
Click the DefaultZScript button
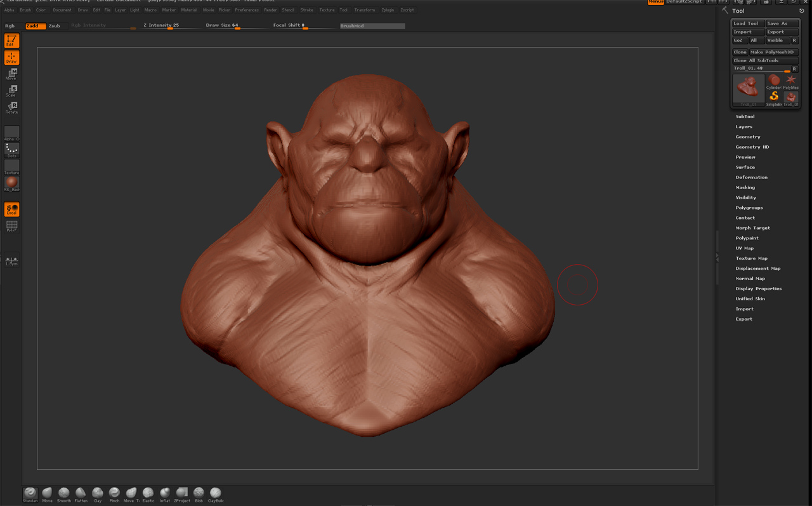pos(684,2)
